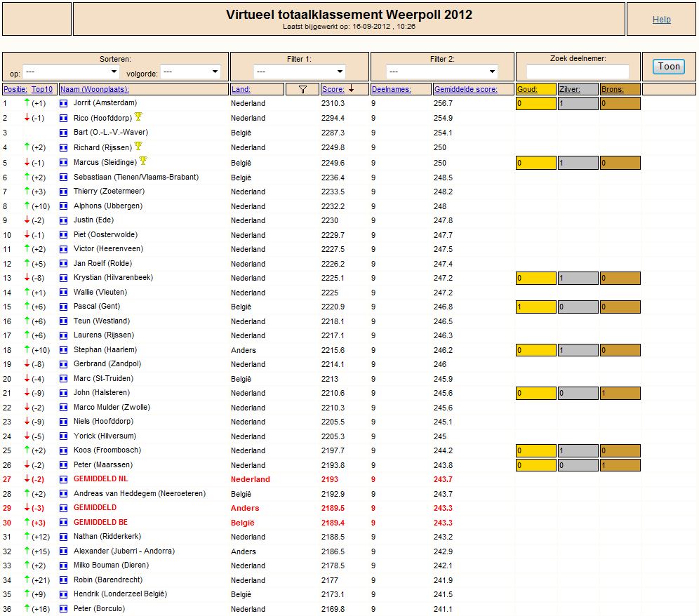The height and width of the screenshot is (616, 699).
Task: Open blue icon for Thierry (Zoetermeer)
Action: [63, 192]
